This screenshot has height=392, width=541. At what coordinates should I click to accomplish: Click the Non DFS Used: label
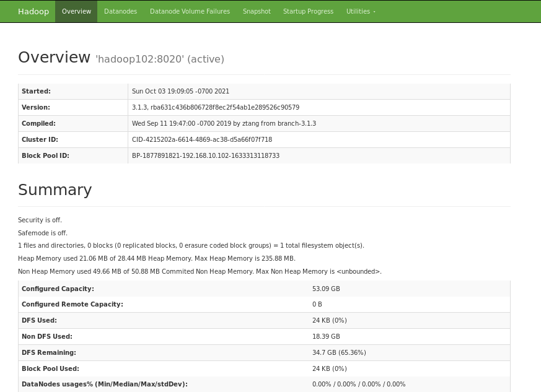click(x=47, y=336)
